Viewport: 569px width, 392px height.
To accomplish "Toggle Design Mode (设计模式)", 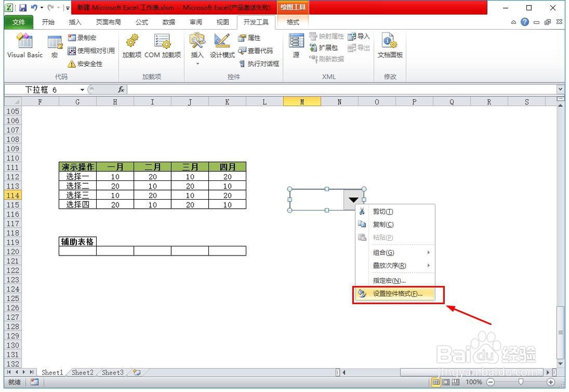I will click(222, 46).
